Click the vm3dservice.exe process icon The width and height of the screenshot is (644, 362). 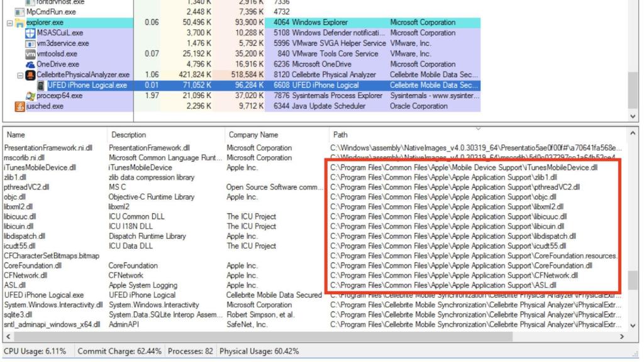coord(30,43)
